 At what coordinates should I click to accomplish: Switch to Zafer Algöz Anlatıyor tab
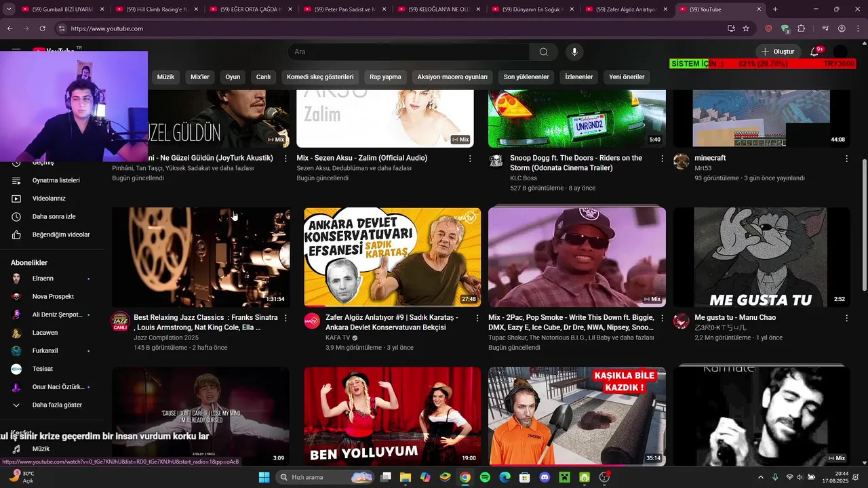click(x=626, y=9)
